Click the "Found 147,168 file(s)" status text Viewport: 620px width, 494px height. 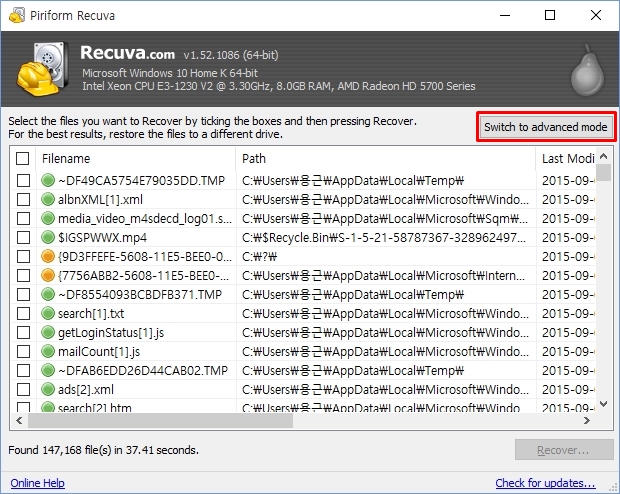point(104,450)
